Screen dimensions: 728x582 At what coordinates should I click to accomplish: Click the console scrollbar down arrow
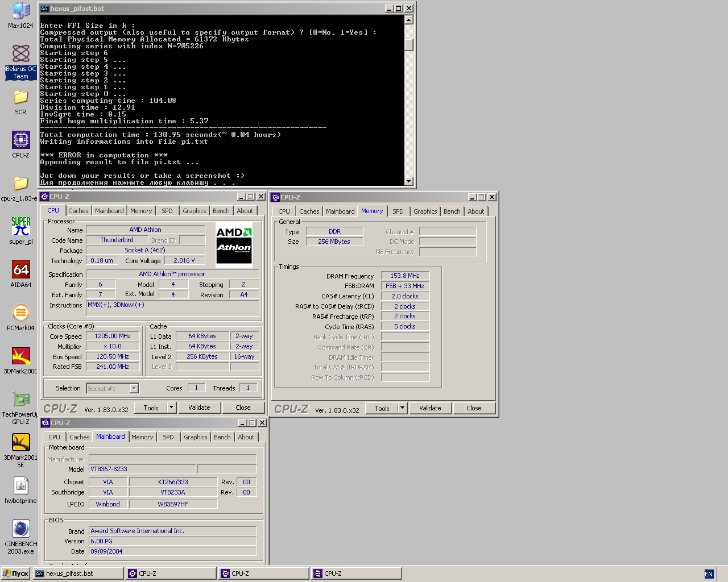pos(408,181)
